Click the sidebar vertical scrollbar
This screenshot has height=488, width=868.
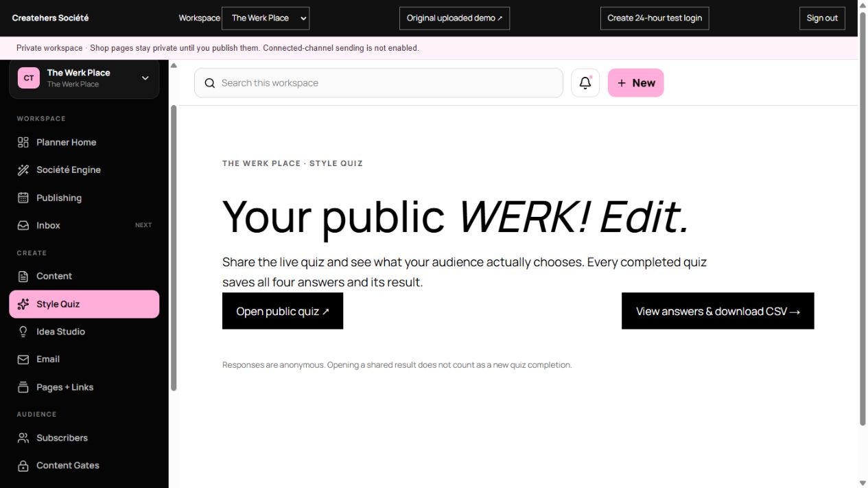pyautogui.click(x=174, y=248)
